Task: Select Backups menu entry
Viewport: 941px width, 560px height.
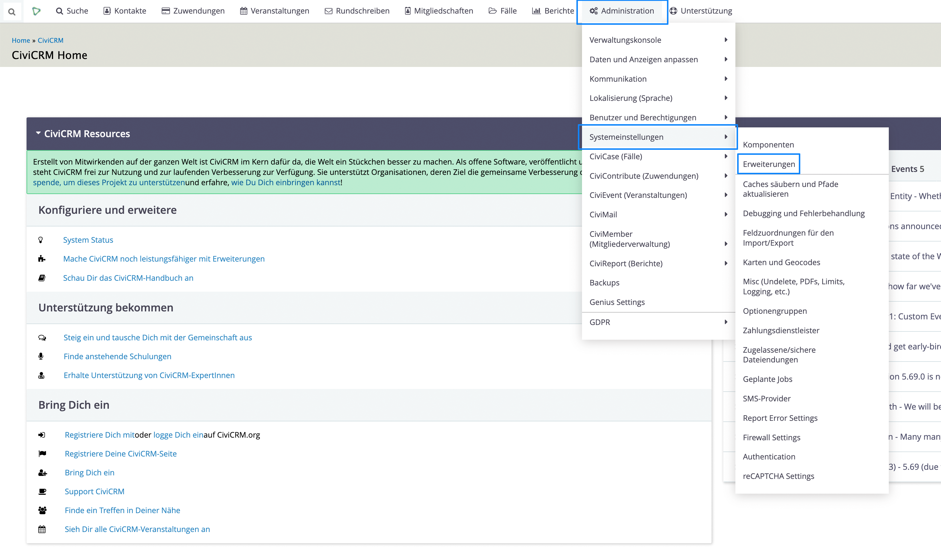Action: coord(658,283)
